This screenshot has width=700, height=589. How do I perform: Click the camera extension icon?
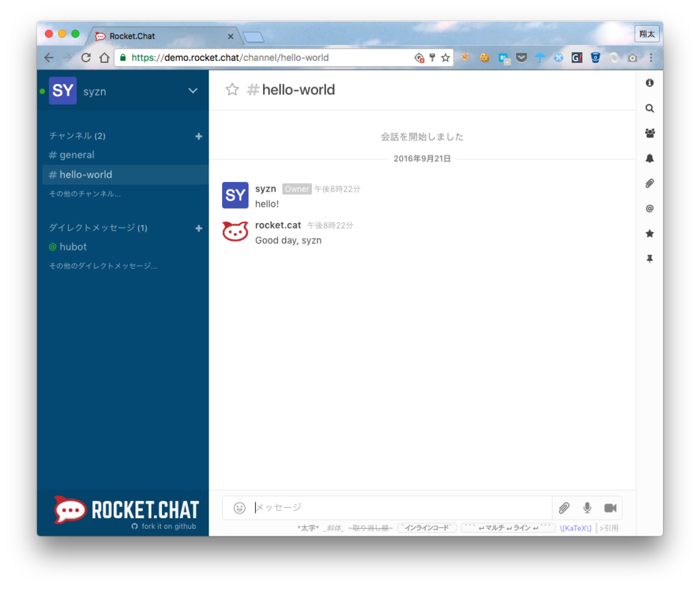tap(632, 58)
